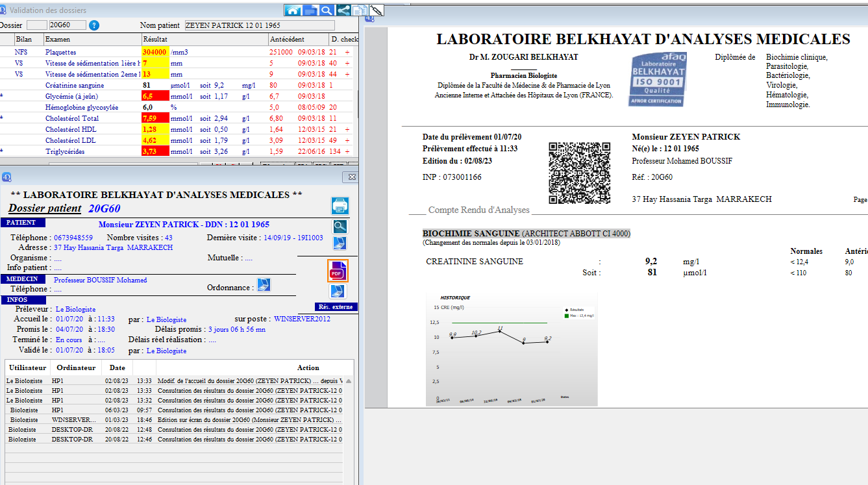Open the syringe sampling tool icon
Screen dimensions: 868x485
377,10
